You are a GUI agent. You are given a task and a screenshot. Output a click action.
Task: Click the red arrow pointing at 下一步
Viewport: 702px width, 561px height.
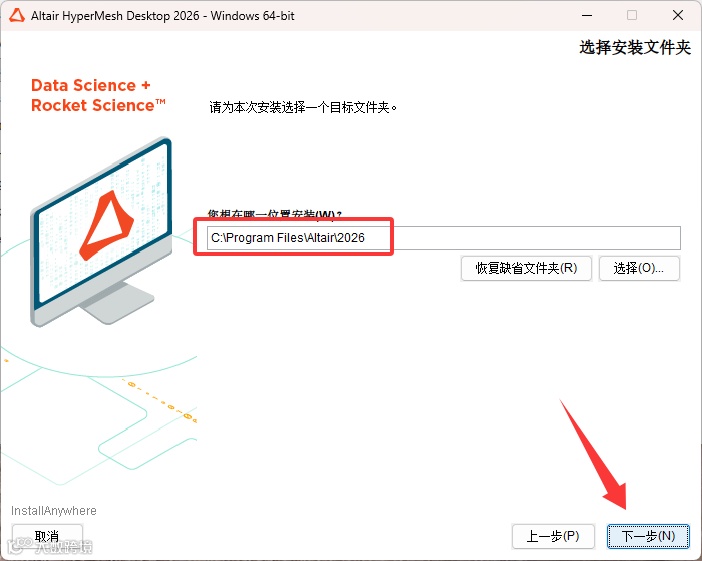(x=594, y=454)
